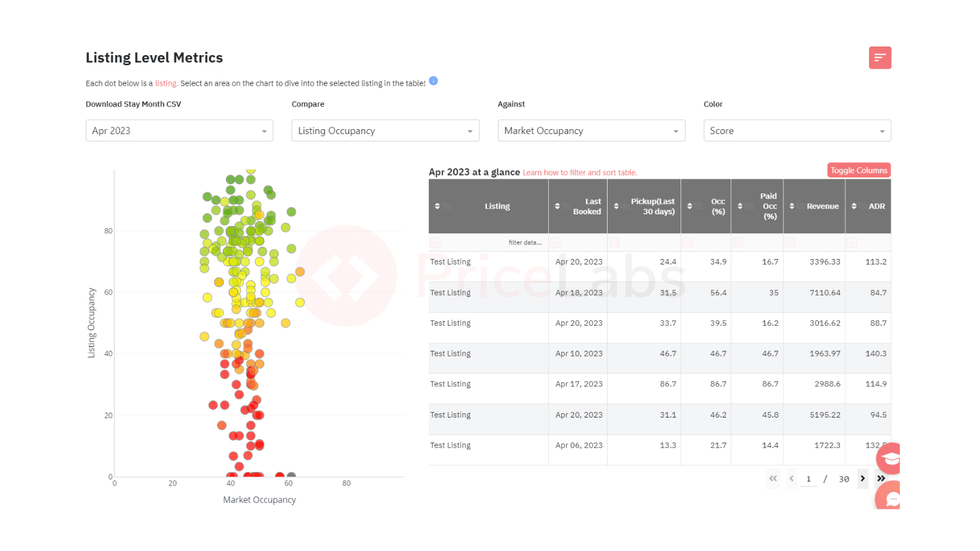Click Aa filter icon under Listing column
Screen dimensions: 980x551
pos(435,242)
